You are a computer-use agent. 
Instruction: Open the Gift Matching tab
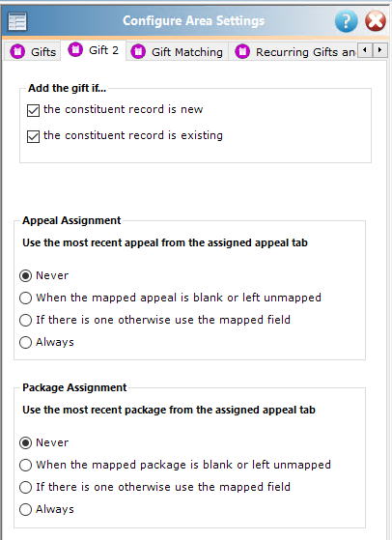click(177, 52)
